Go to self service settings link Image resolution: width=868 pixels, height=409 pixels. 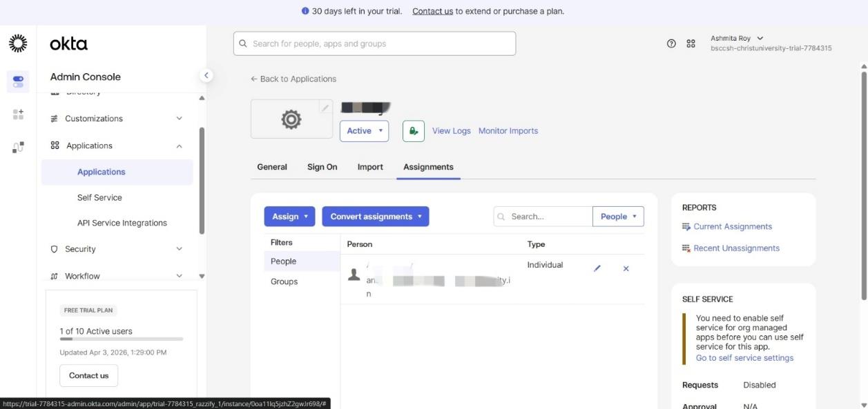pos(744,358)
